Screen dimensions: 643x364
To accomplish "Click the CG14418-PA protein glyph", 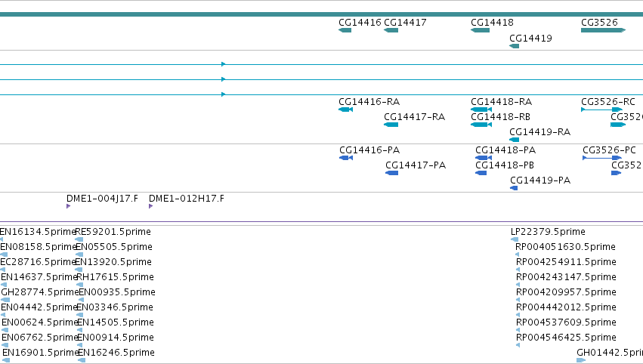I will point(484,158).
